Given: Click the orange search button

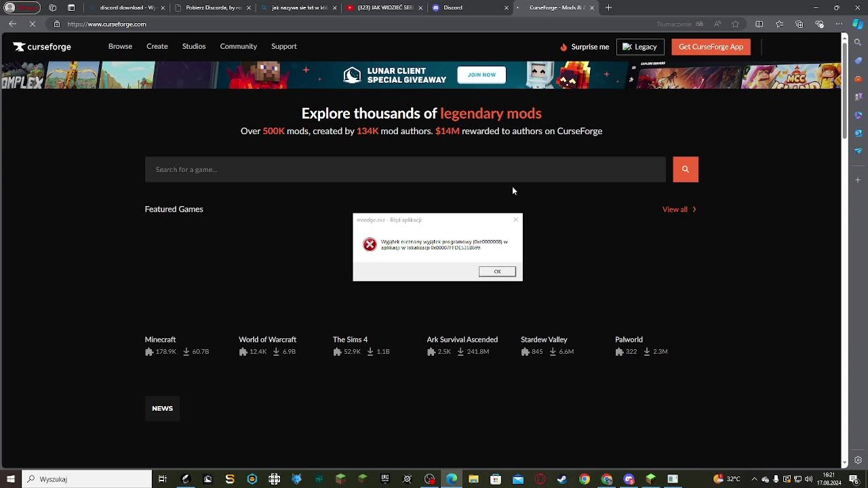Looking at the screenshot, I should (686, 169).
